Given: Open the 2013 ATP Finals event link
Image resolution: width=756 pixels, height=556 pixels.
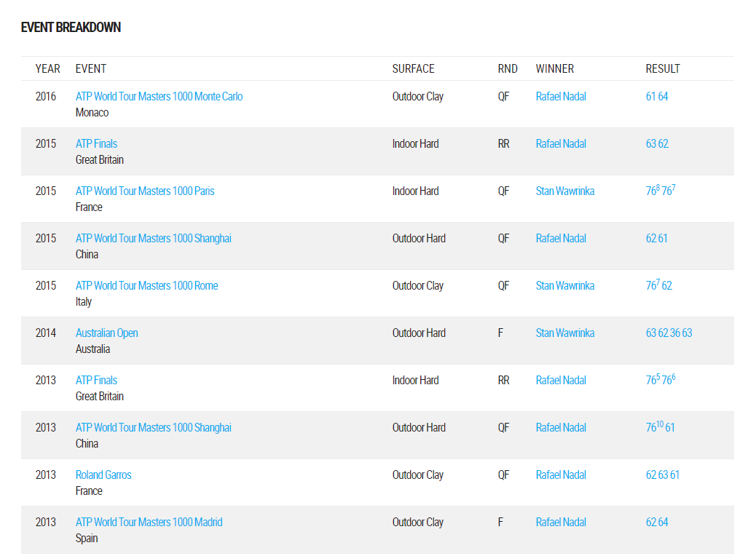Looking at the screenshot, I should click(96, 381).
